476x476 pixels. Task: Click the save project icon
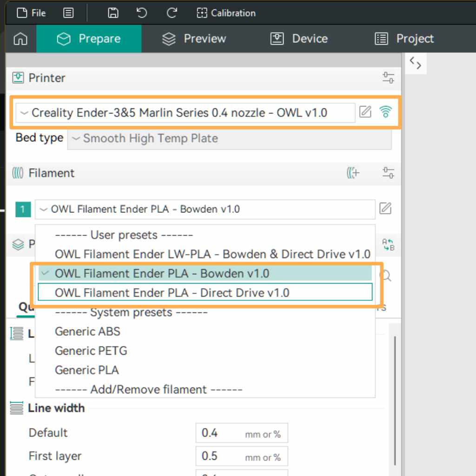(112, 13)
